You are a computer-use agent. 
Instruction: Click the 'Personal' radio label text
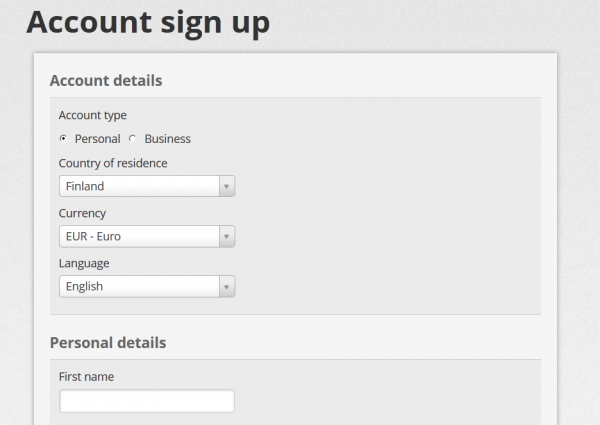(98, 139)
